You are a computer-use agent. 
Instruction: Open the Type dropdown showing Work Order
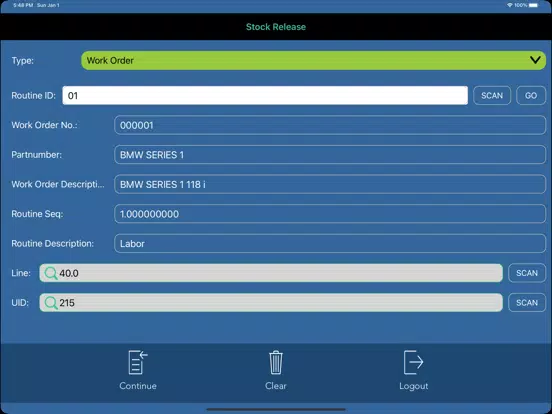pos(313,61)
